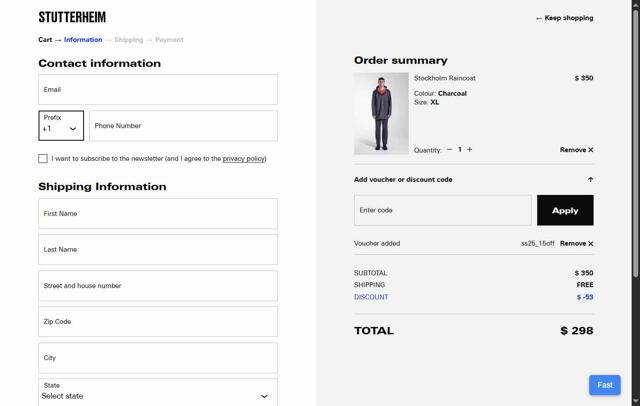
Task: Decrease quantity with minus icon
Action: click(449, 150)
